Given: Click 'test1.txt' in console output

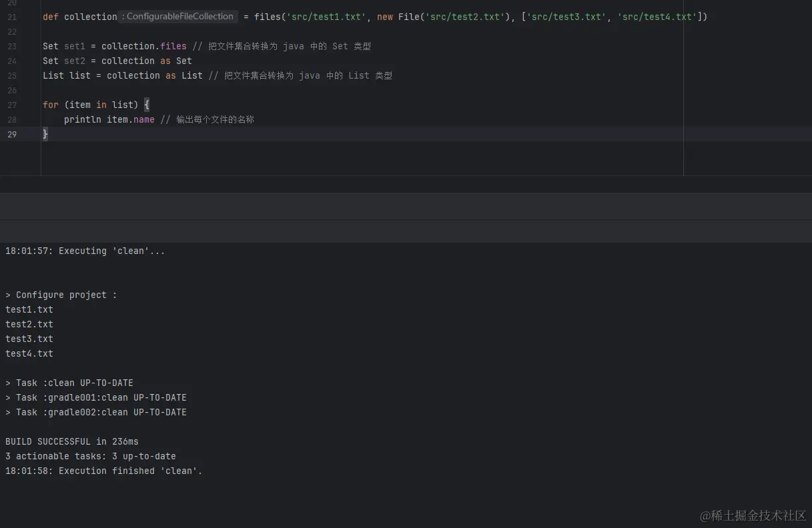Looking at the screenshot, I should 29,309.
